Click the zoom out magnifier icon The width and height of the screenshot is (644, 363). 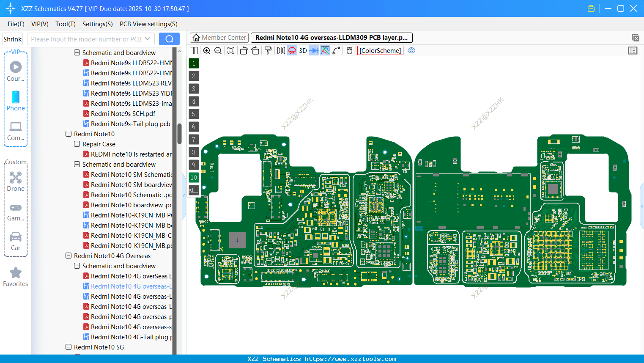(x=218, y=51)
